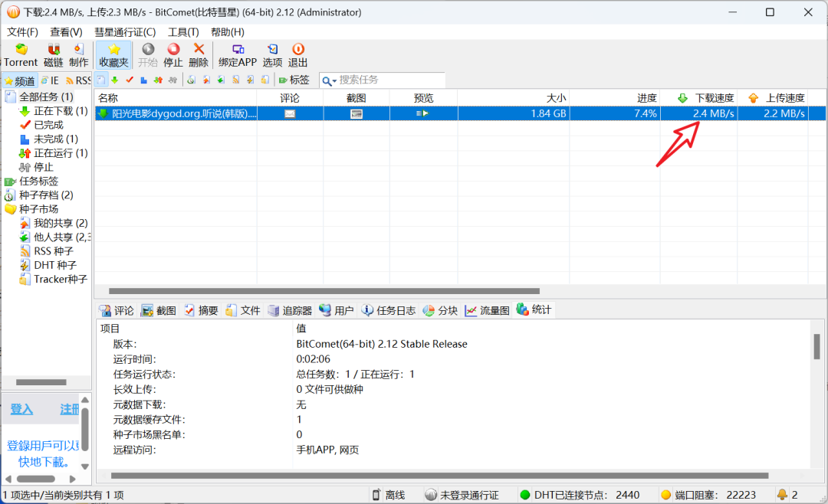Image resolution: width=828 pixels, height=504 pixels.
Task: Click the snapshot icon in task row
Action: point(356,113)
